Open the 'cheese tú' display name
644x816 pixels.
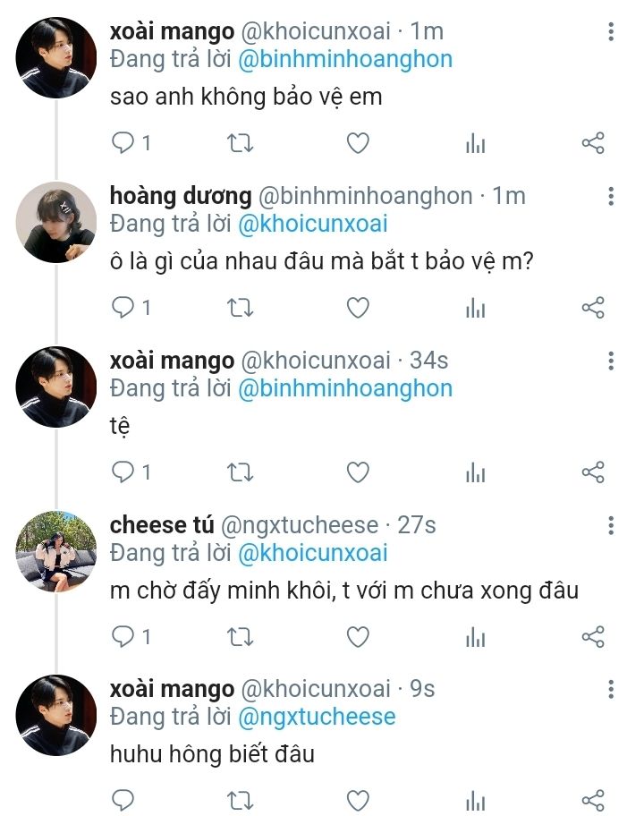(159, 525)
